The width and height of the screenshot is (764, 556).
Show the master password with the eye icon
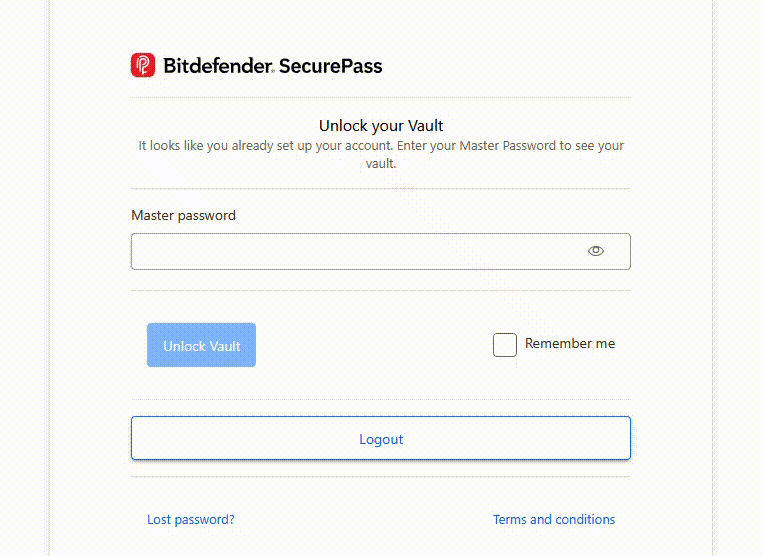pos(595,251)
